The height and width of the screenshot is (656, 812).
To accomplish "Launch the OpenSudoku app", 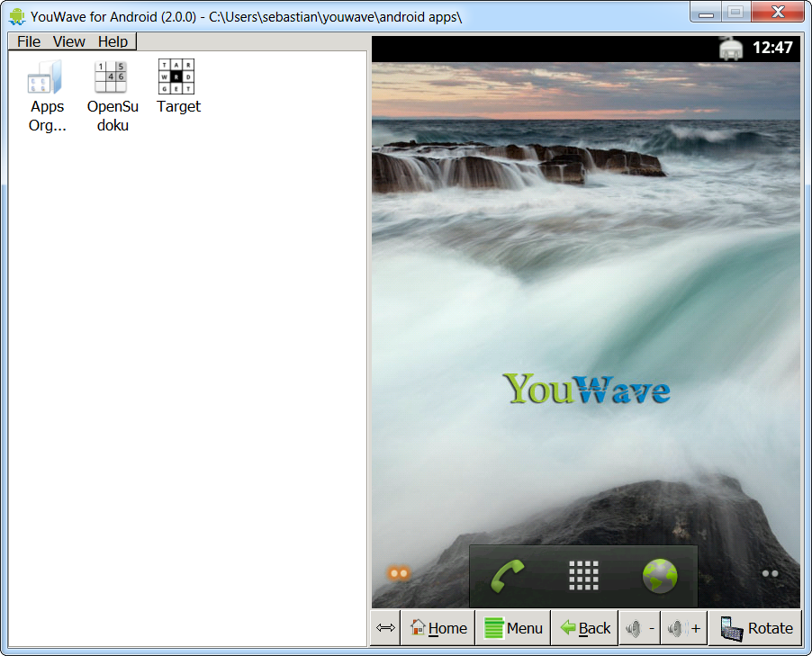I will (112, 76).
